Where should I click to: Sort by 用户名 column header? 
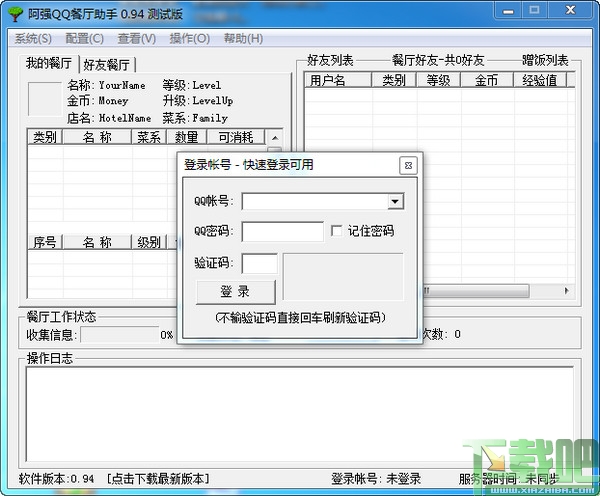click(x=338, y=80)
